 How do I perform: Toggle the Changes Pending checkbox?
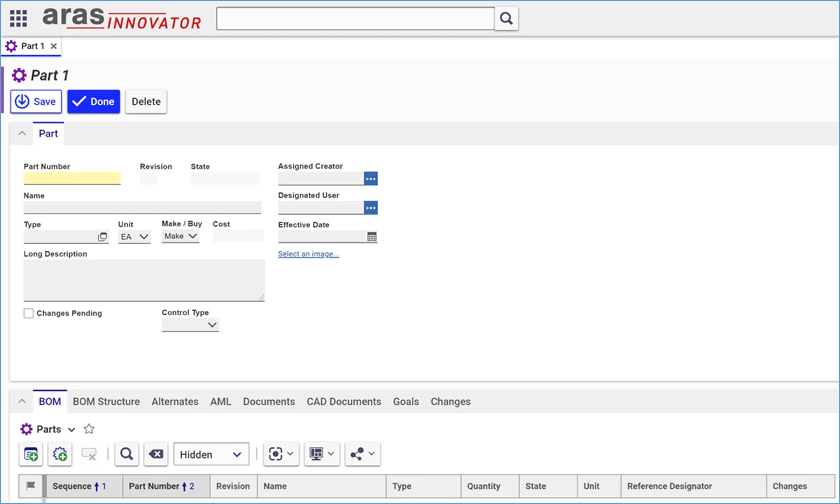pos(29,313)
